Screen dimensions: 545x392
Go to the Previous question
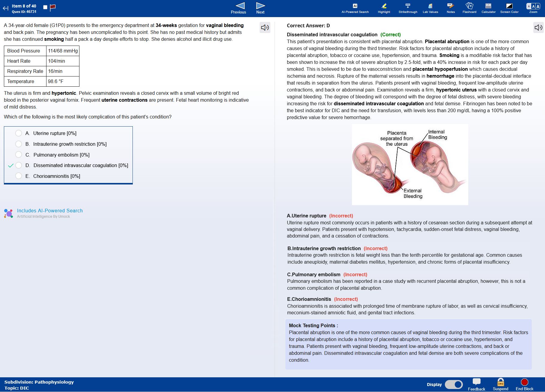pos(239,8)
